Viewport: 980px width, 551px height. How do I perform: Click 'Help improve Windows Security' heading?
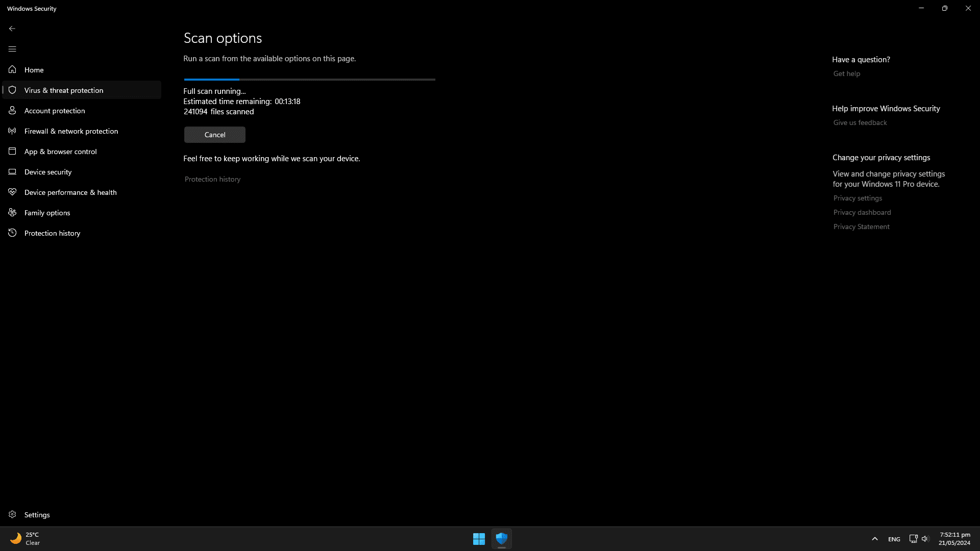coord(886,108)
